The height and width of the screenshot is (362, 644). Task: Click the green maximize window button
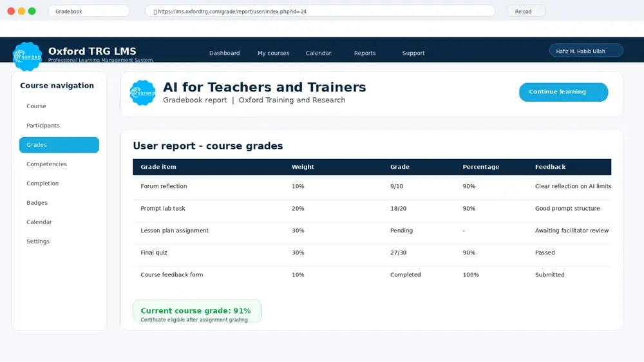point(32,11)
